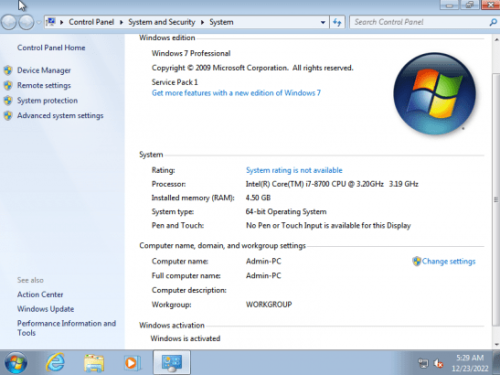
Task: Click scrollbar down arrow
Action: click(496, 344)
